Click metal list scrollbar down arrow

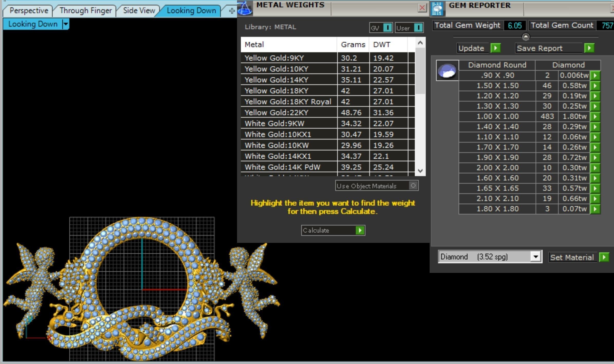point(420,171)
